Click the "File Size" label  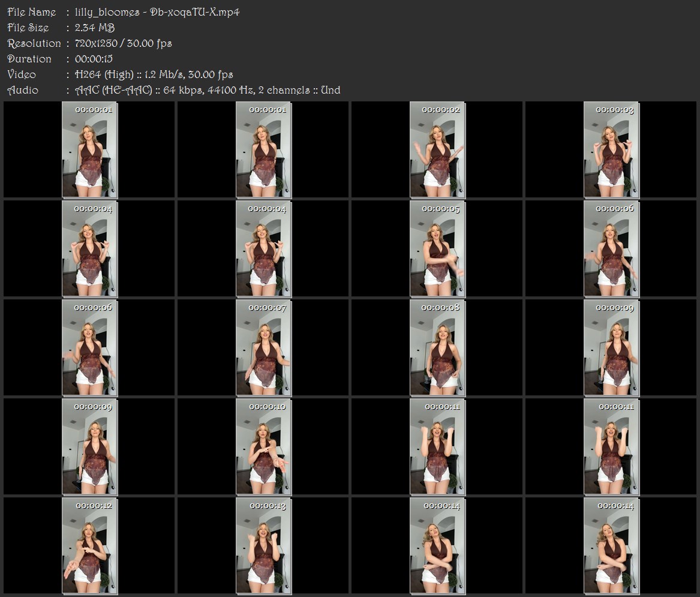pyautogui.click(x=28, y=28)
